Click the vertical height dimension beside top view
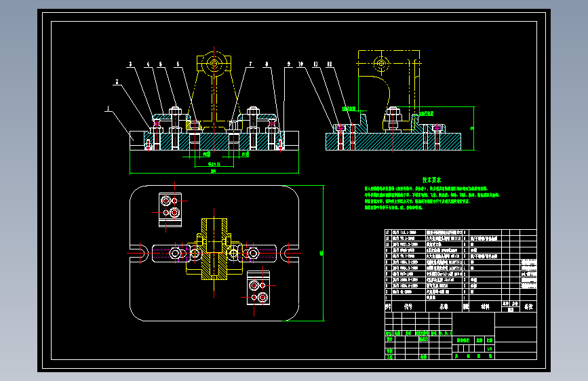Viewport: 588px width, 381px height. [x=321, y=253]
